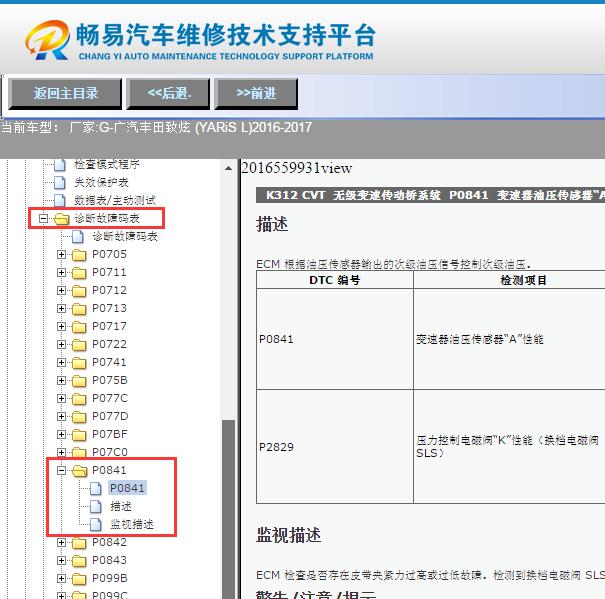Image resolution: width=605 pixels, height=599 pixels.
Task: Click the P0841 document page icon
Action: tap(96, 489)
